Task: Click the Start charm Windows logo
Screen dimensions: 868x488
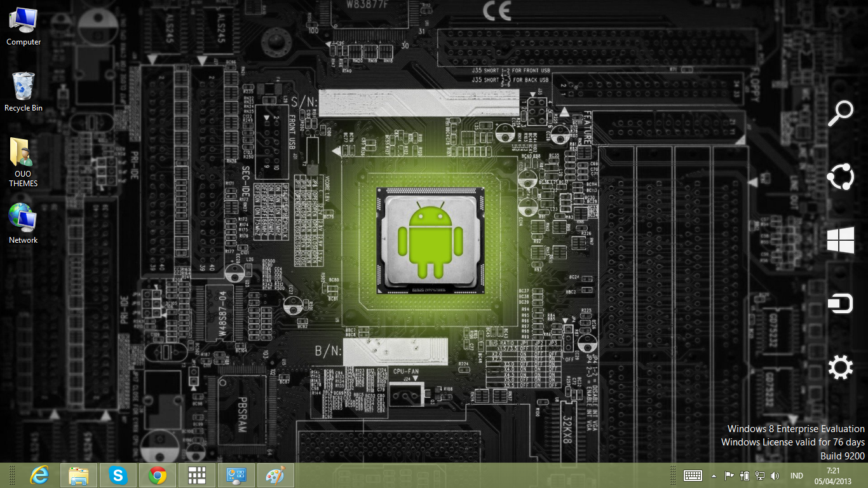Action: [841, 241]
